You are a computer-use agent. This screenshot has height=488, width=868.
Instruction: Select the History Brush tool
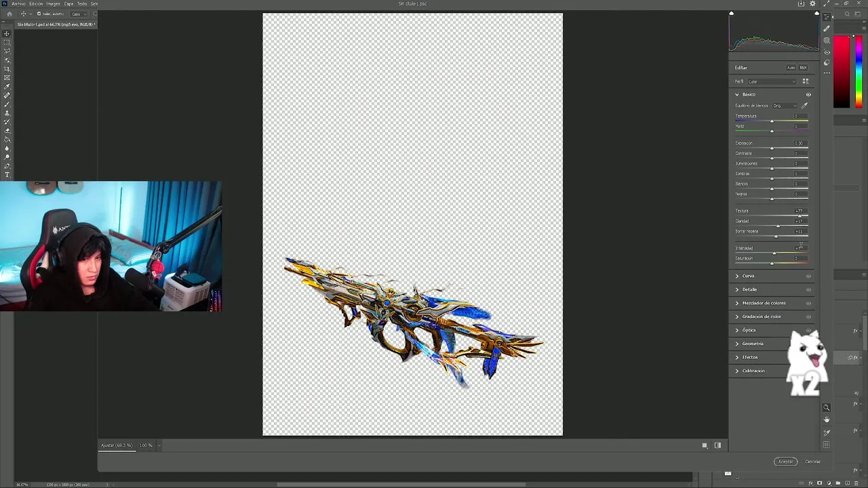7,122
